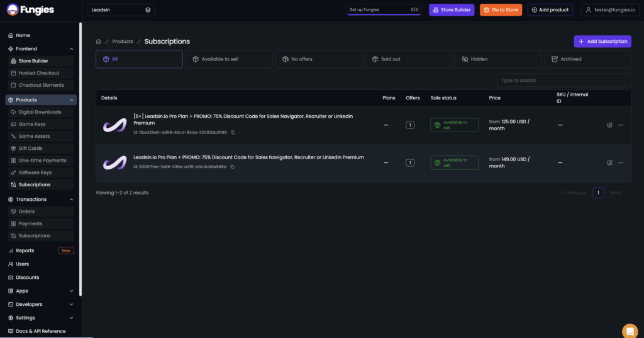Click the 149.00 USD plan thumbnail
This screenshot has height=338, width=644.
pyautogui.click(x=114, y=163)
